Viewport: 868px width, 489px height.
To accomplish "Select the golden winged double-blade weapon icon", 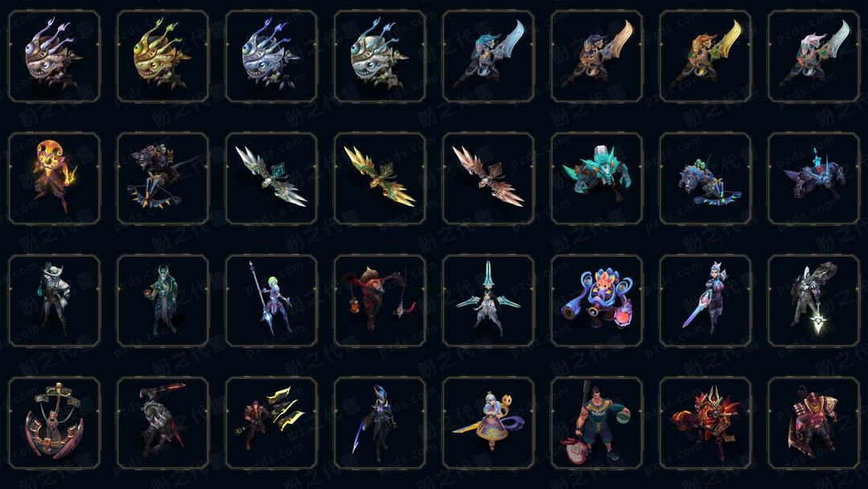I will pyautogui.click(x=379, y=179).
